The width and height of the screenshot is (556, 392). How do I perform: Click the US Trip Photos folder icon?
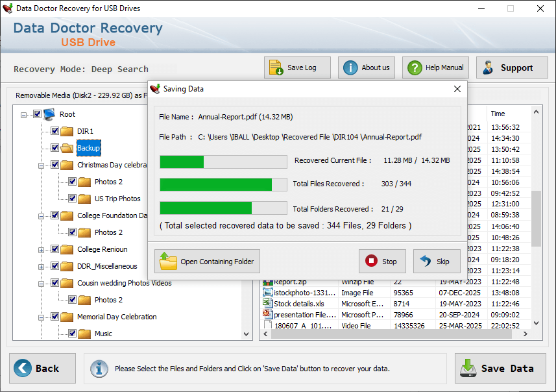tap(84, 199)
